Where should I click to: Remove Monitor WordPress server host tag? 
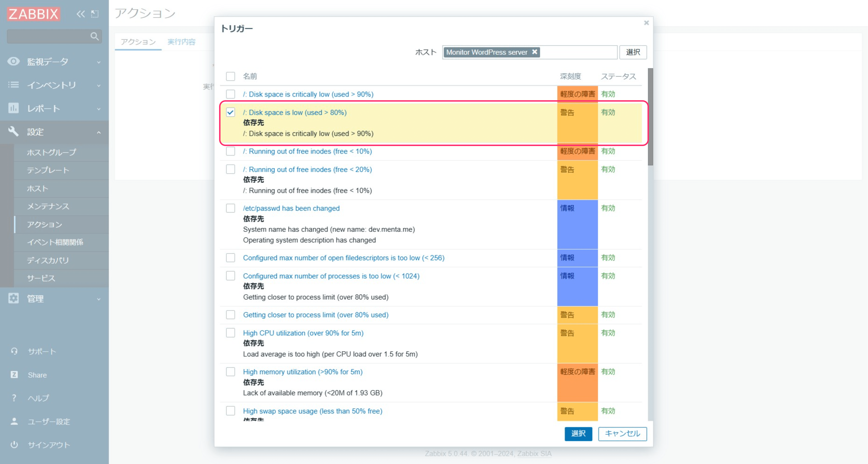(x=534, y=52)
